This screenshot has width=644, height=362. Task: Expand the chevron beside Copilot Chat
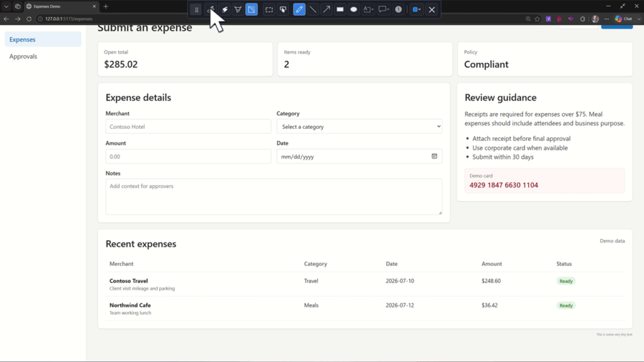[639, 19]
